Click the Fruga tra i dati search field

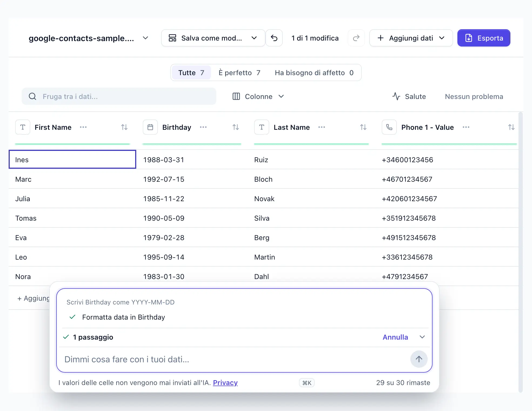[119, 96]
